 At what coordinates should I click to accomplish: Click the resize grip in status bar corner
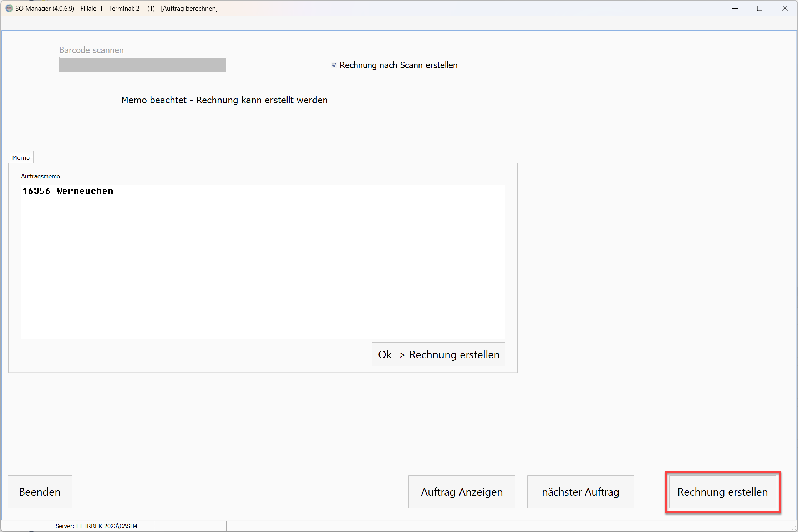pos(794,528)
